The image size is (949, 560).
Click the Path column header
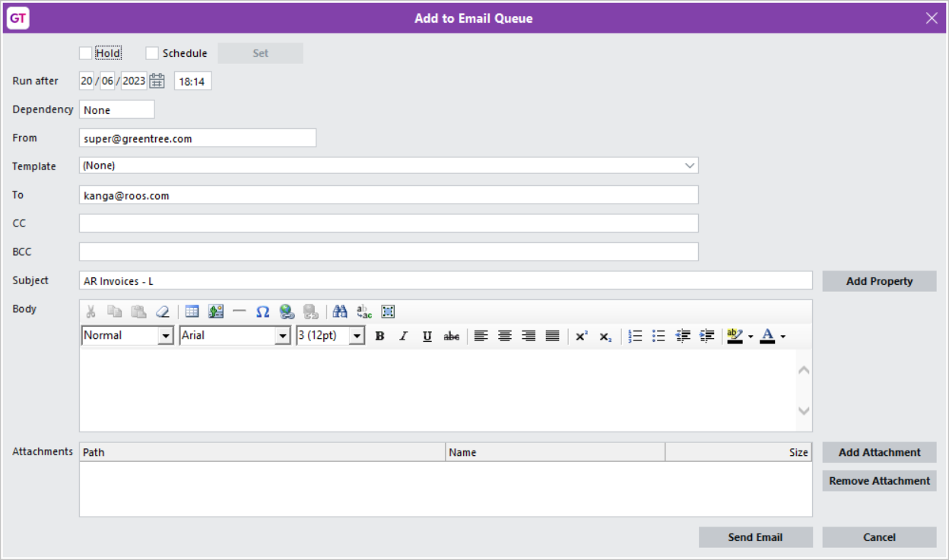point(262,452)
